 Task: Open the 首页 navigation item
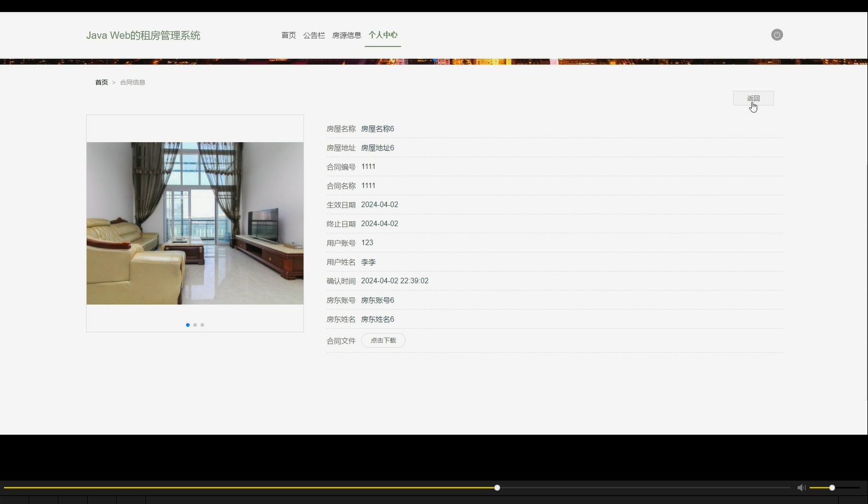(x=289, y=35)
